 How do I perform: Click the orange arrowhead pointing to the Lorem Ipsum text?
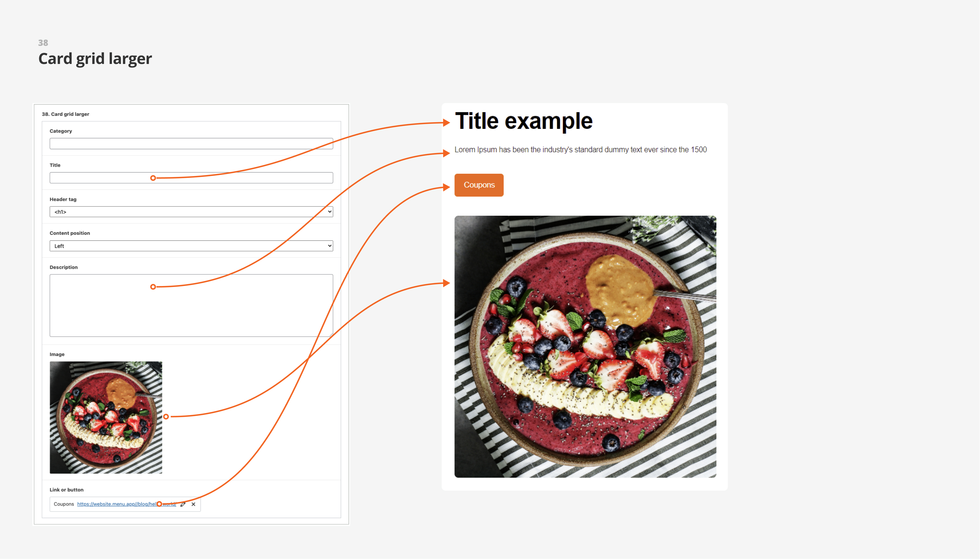pyautogui.click(x=446, y=153)
